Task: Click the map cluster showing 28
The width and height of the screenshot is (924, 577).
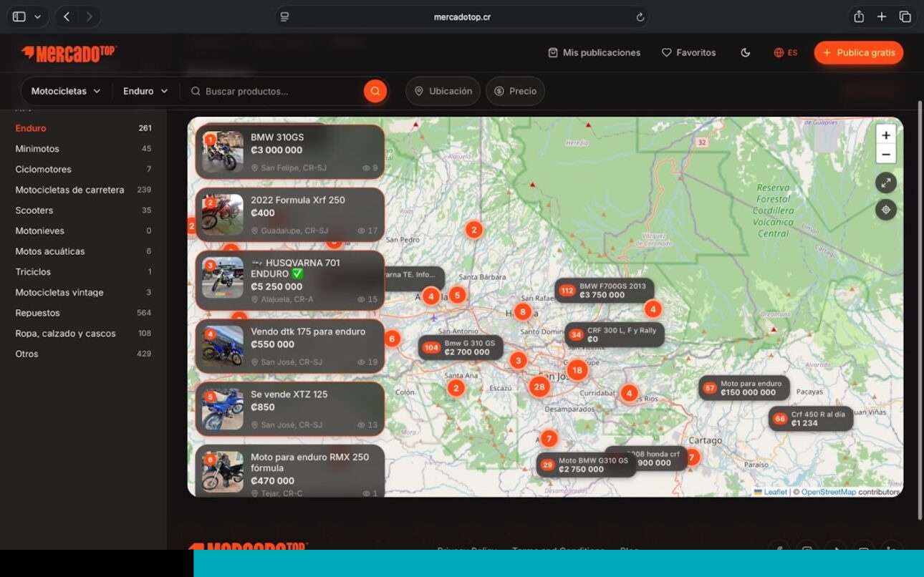Action: tap(539, 387)
